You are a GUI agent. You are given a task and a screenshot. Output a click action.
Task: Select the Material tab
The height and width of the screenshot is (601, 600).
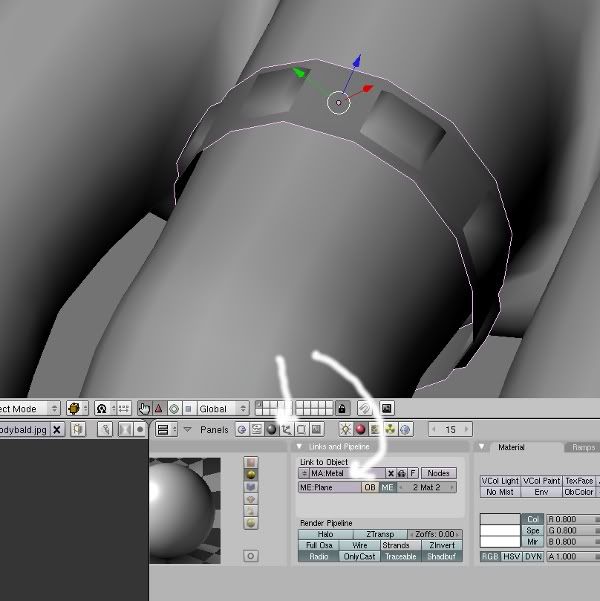pyautogui.click(x=511, y=447)
